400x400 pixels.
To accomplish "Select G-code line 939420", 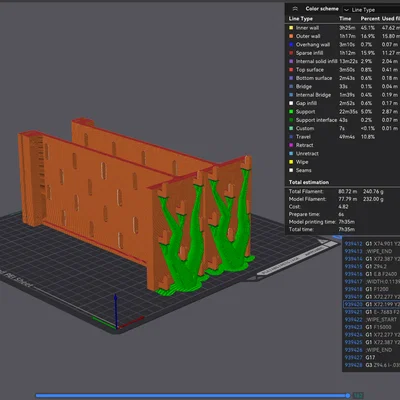I will coord(371,304).
